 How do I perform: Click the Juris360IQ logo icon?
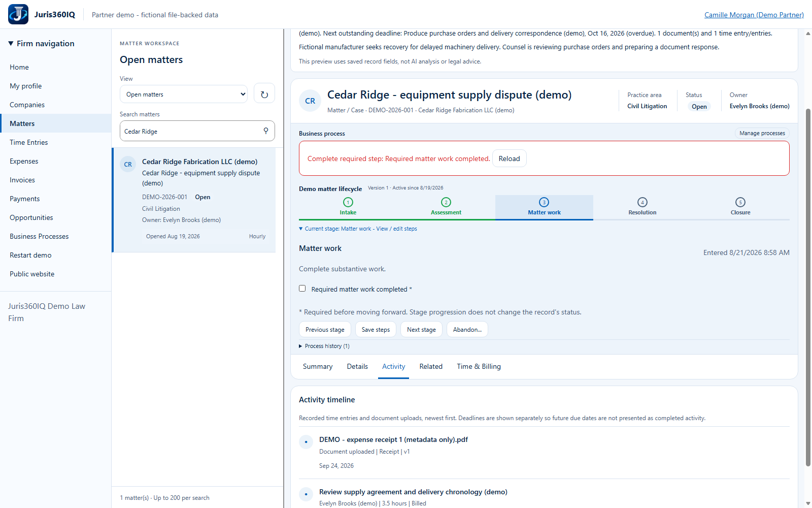tap(18, 14)
